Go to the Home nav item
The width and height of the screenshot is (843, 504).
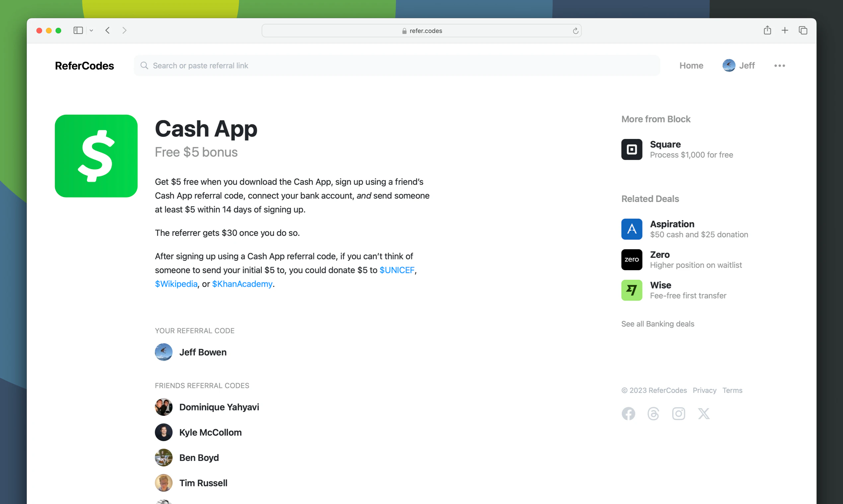click(691, 66)
